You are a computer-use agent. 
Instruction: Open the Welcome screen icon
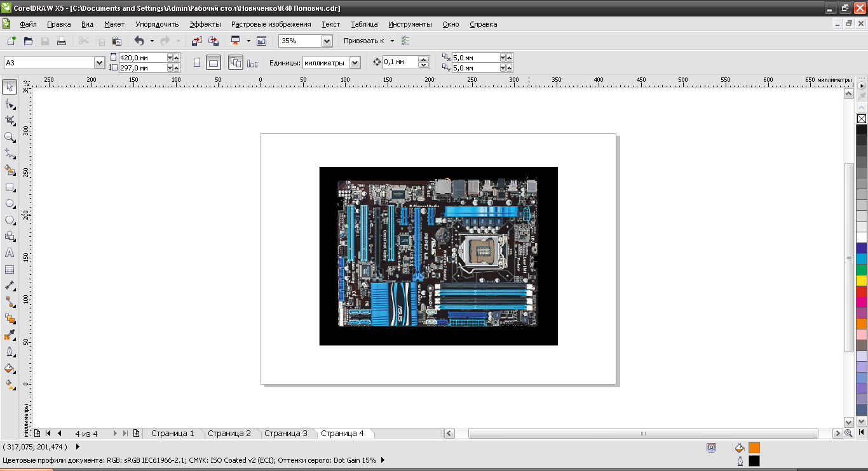261,41
